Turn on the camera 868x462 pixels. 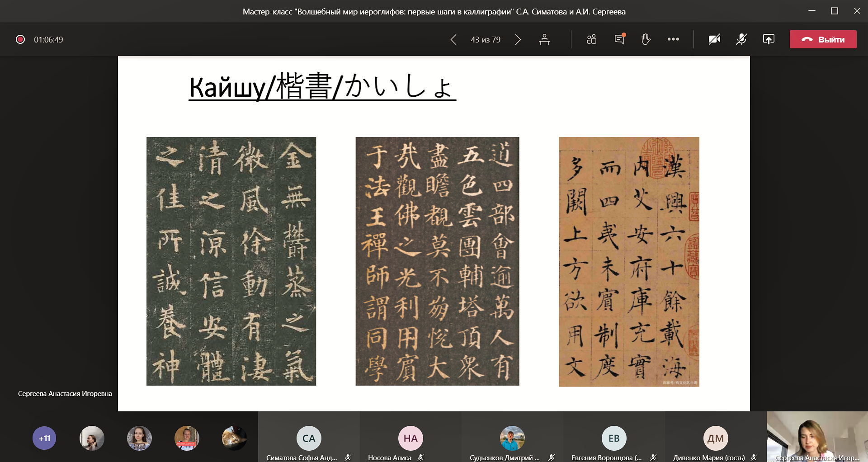[714, 40]
